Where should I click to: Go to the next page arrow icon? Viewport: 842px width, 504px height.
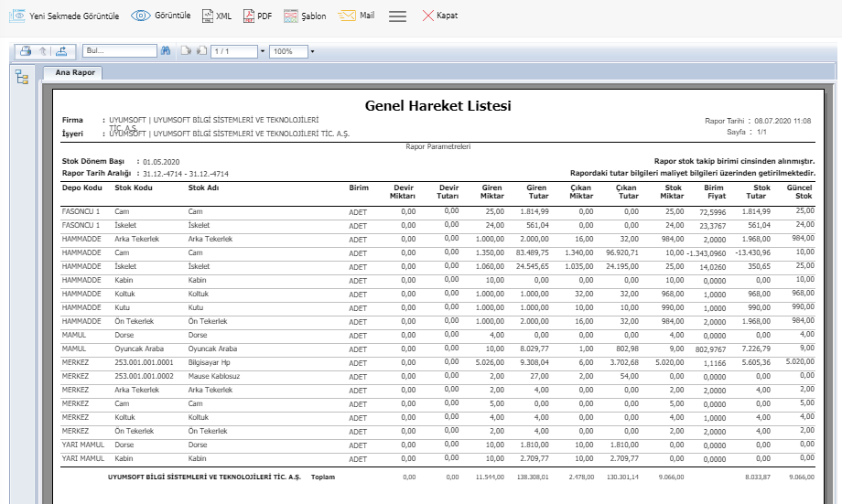coord(200,51)
